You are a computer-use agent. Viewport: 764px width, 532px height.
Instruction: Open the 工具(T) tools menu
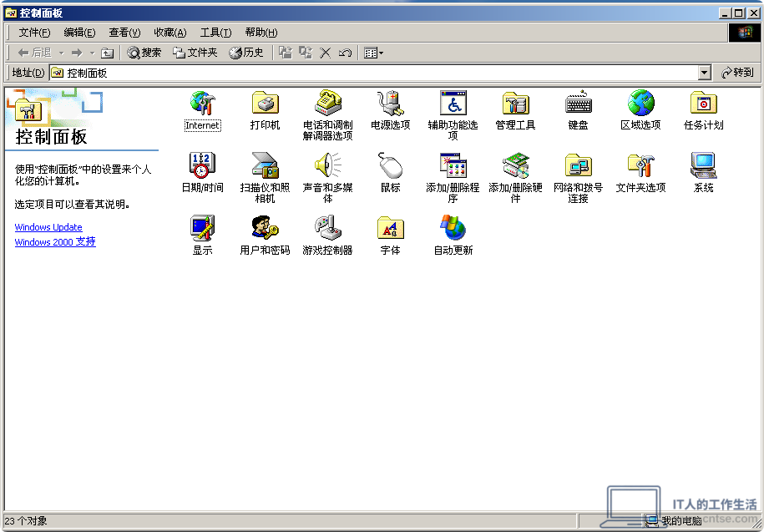click(215, 33)
